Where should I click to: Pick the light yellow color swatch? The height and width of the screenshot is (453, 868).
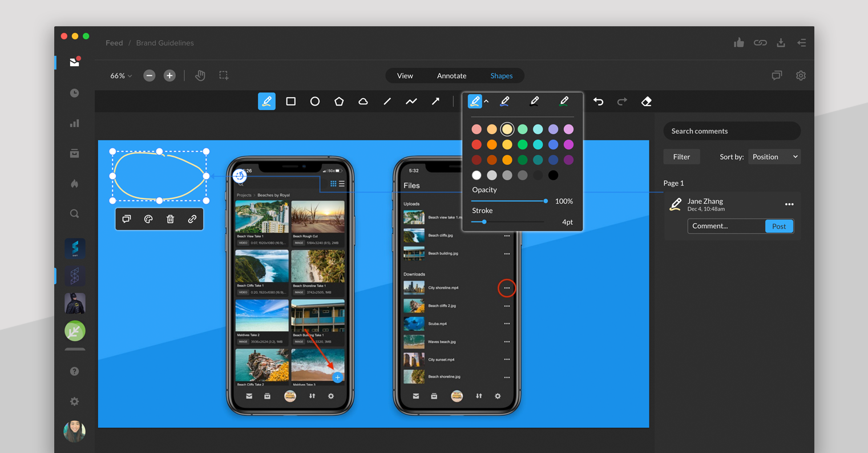click(x=507, y=130)
